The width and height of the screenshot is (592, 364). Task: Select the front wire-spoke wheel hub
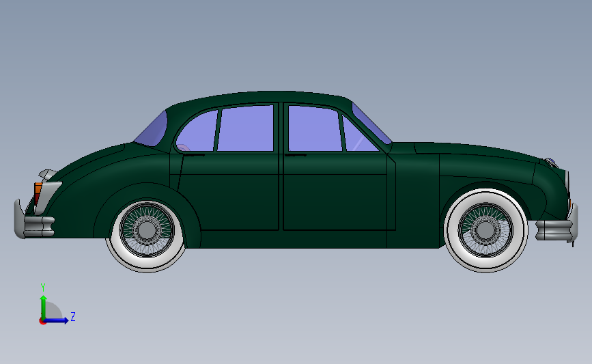[485, 229]
